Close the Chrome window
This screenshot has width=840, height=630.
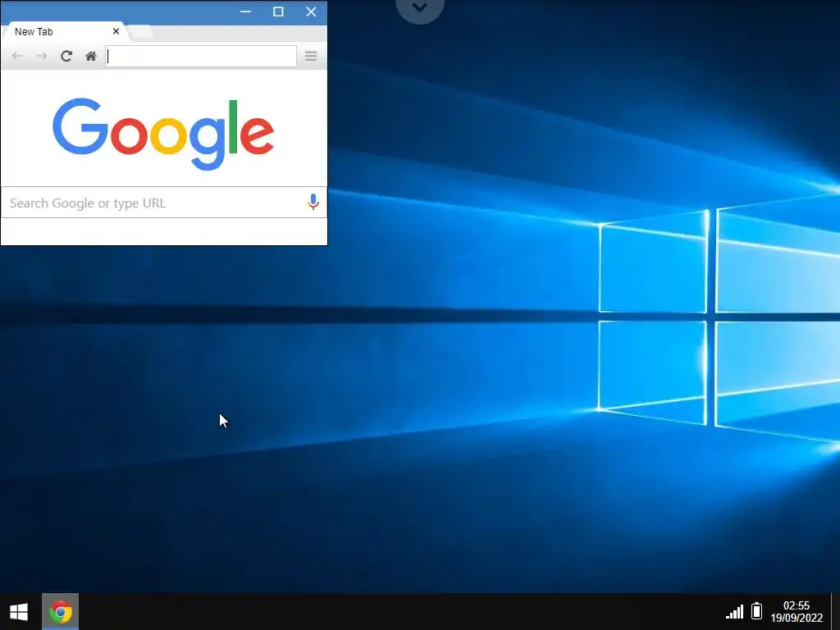[x=311, y=11]
